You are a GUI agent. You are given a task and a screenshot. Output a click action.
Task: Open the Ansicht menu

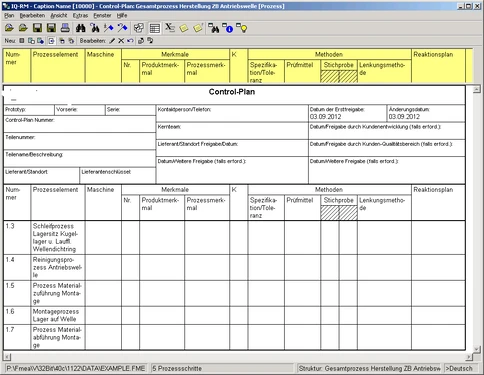59,15
